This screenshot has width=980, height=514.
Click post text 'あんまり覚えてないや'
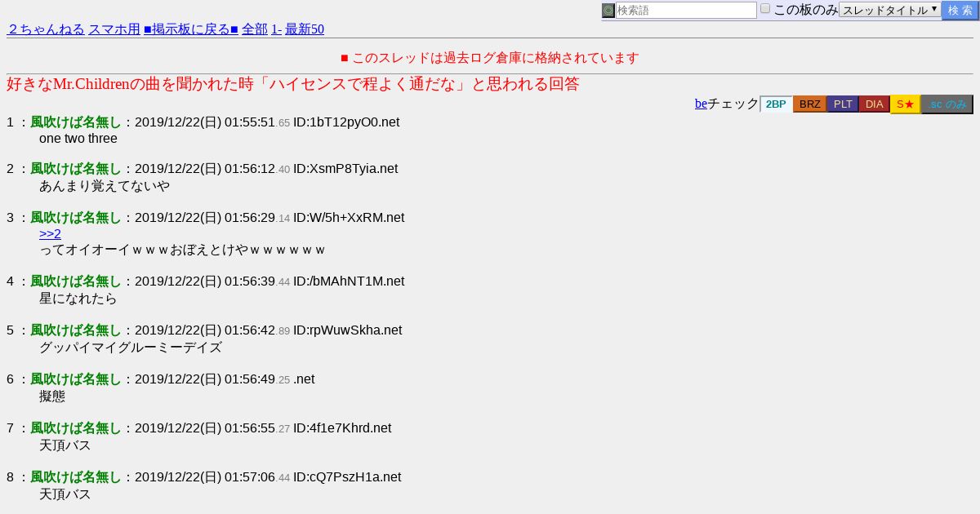pyautogui.click(x=105, y=186)
